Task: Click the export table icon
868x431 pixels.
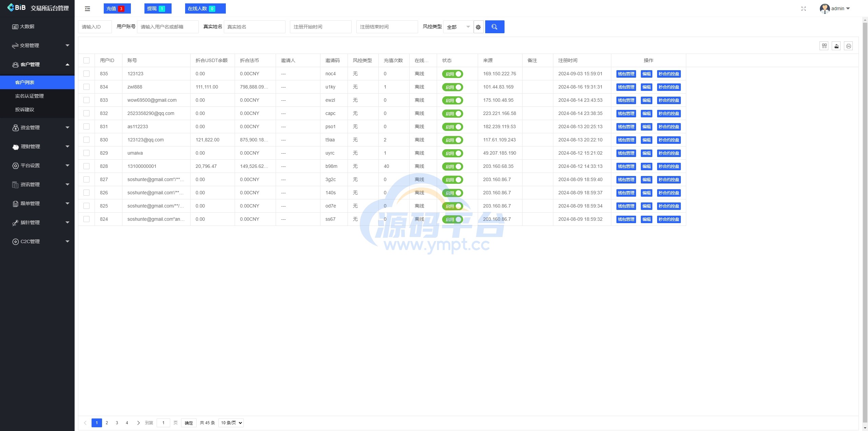Action: click(x=836, y=46)
